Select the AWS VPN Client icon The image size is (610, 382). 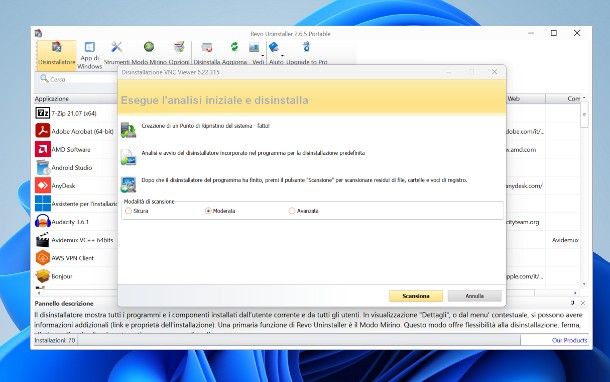pyautogui.click(x=42, y=258)
